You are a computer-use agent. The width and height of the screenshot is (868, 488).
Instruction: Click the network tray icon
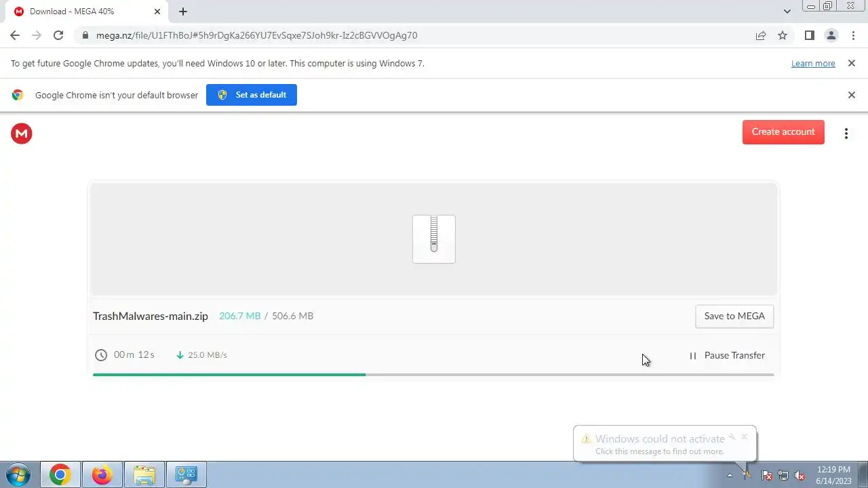tap(783, 475)
